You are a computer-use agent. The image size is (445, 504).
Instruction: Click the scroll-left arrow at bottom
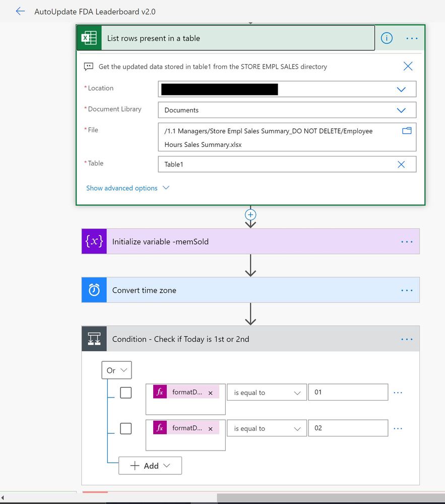point(3,498)
